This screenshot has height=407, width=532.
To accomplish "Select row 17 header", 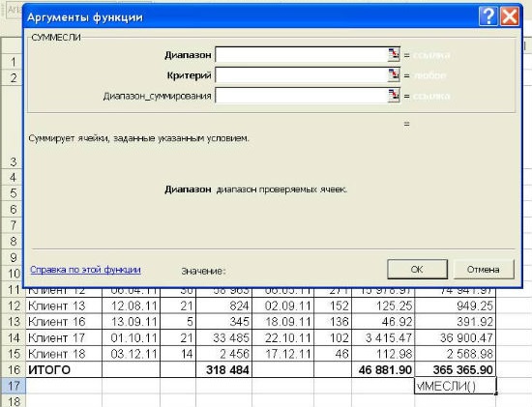I will pos(13,386).
